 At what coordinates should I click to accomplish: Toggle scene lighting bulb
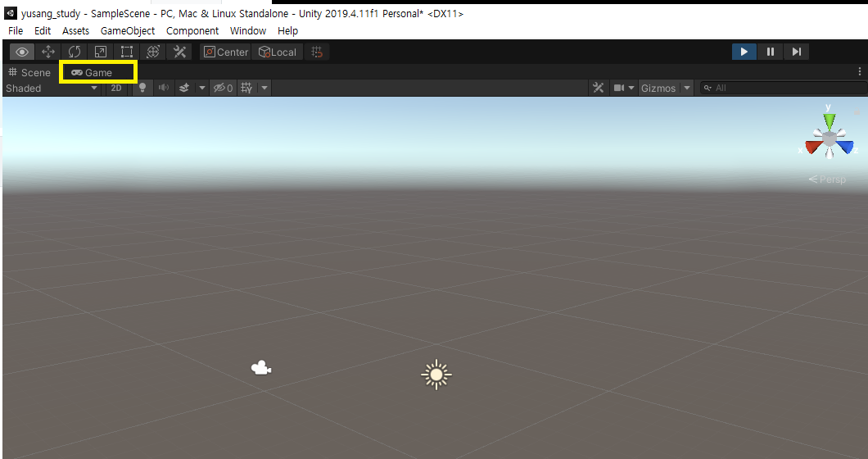(142, 89)
